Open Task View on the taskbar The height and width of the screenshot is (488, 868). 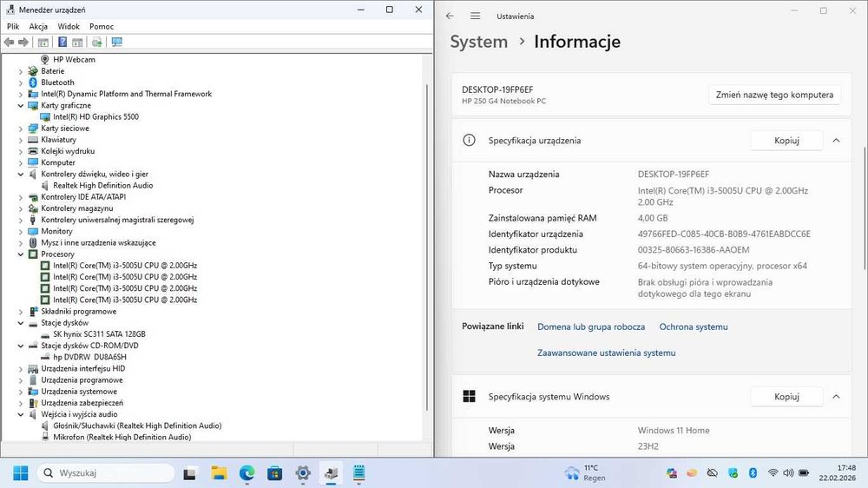[189, 473]
